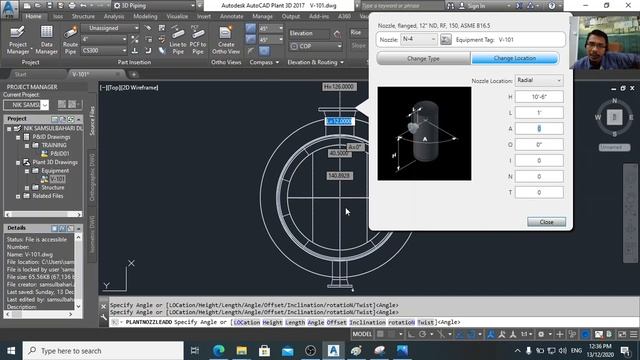Click the Undo arrow in quick access toolbar
The width and height of the screenshot is (640, 360).
tap(83, 6)
